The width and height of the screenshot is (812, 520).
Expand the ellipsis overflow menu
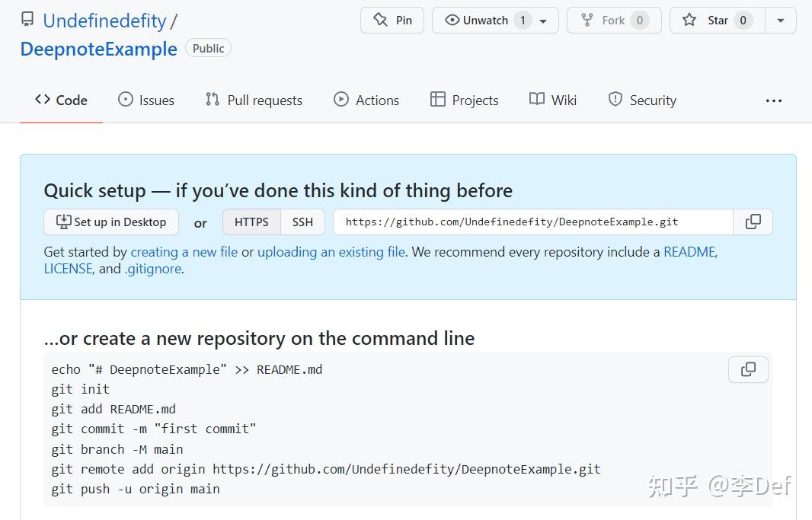coord(774,100)
